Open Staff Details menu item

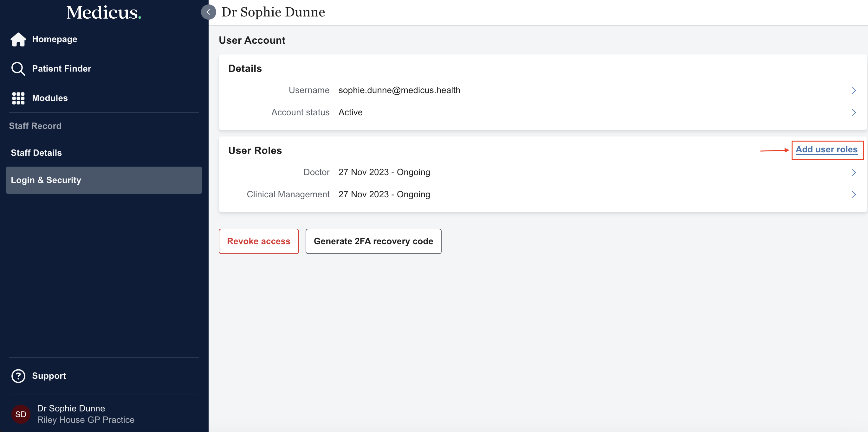click(x=36, y=153)
